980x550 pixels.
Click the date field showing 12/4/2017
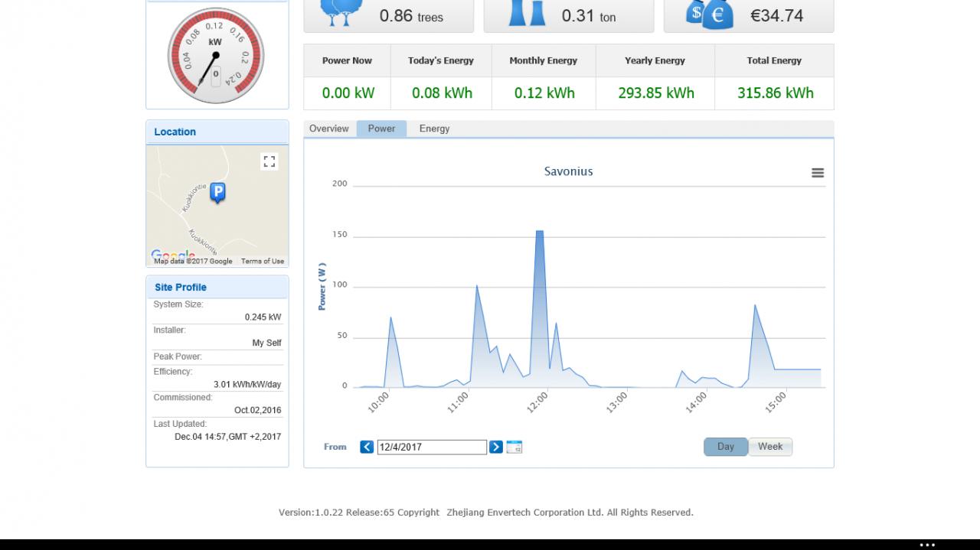coord(432,447)
